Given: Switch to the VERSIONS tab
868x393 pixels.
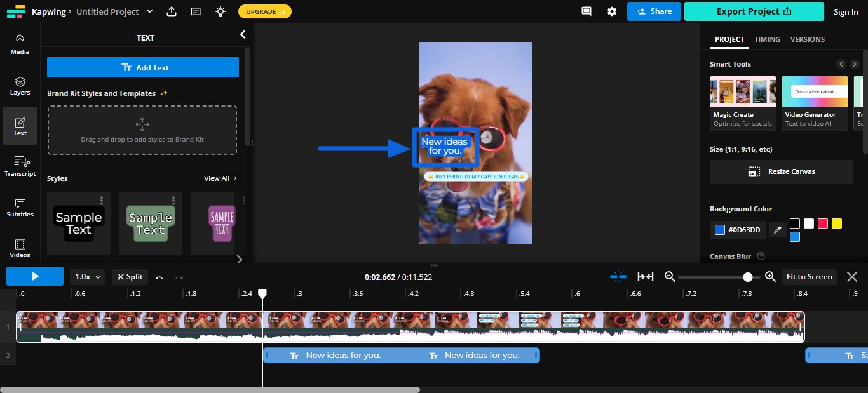Looking at the screenshot, I should click(x=807, y=39).
